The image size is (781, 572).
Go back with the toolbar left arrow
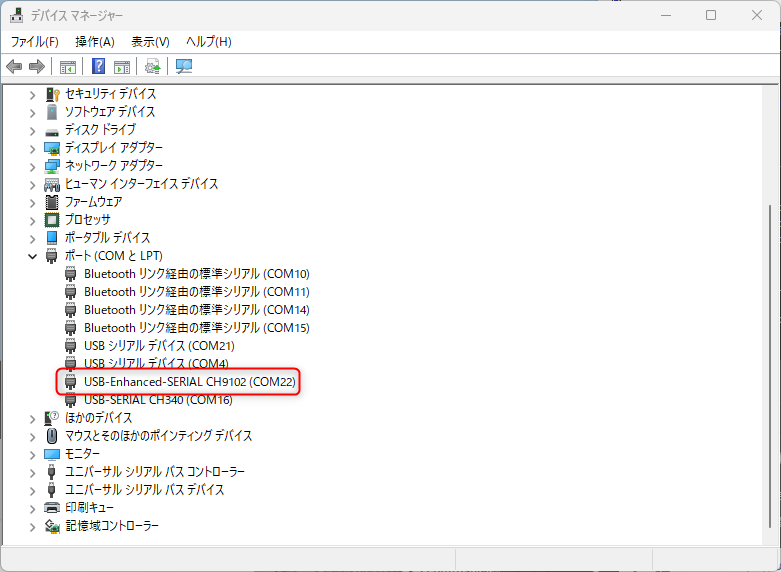(14, 66)
